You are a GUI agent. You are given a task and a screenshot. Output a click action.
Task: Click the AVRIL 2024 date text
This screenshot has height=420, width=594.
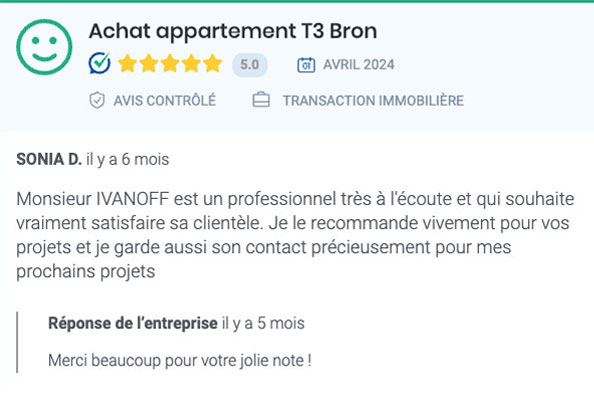pyautogui.click(x=359, y=65)
